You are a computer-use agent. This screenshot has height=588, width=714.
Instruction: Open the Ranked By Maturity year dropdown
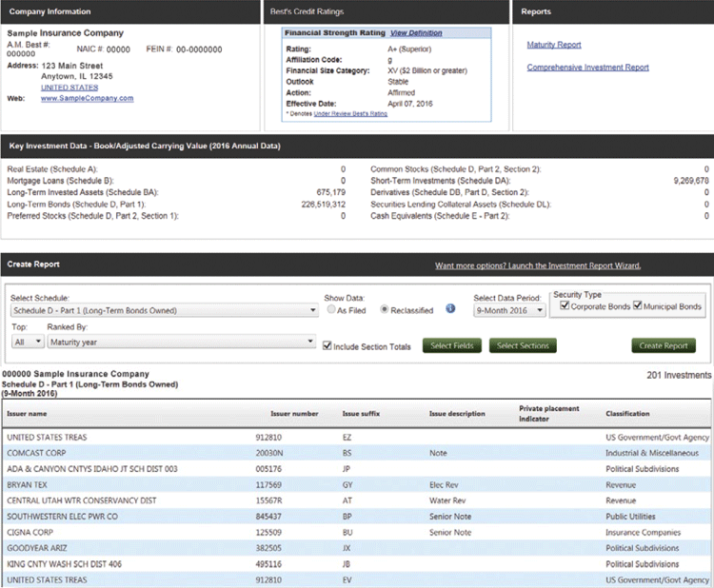coord(181,342)
